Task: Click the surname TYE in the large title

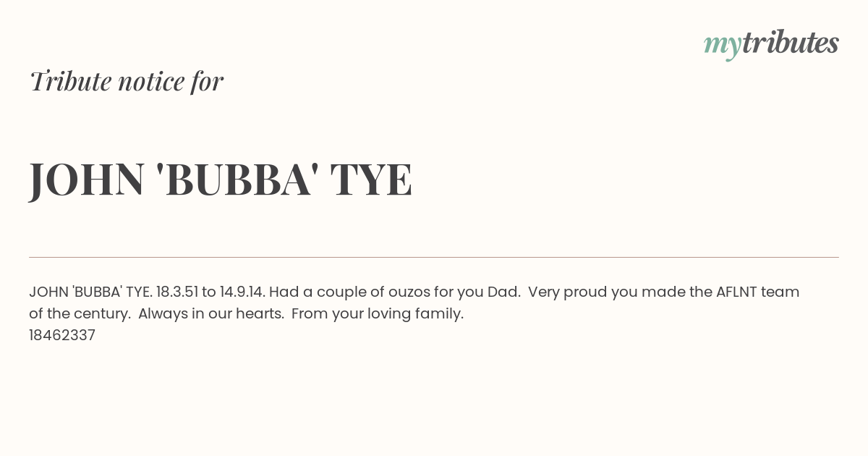Action: [371, 180]
